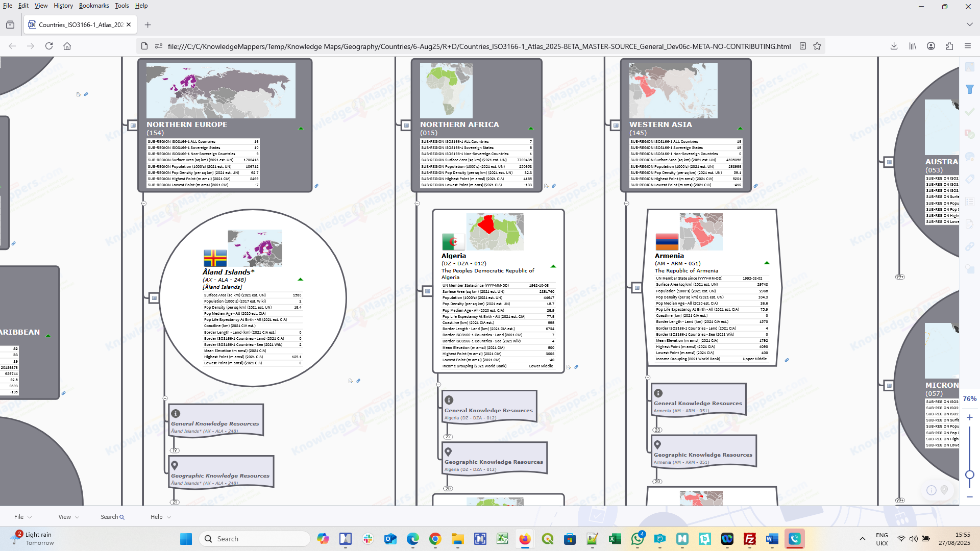This screenshot has height=551, width=980.
Task: Open Firefox application hamburger menu
Action: coord(968,46)
